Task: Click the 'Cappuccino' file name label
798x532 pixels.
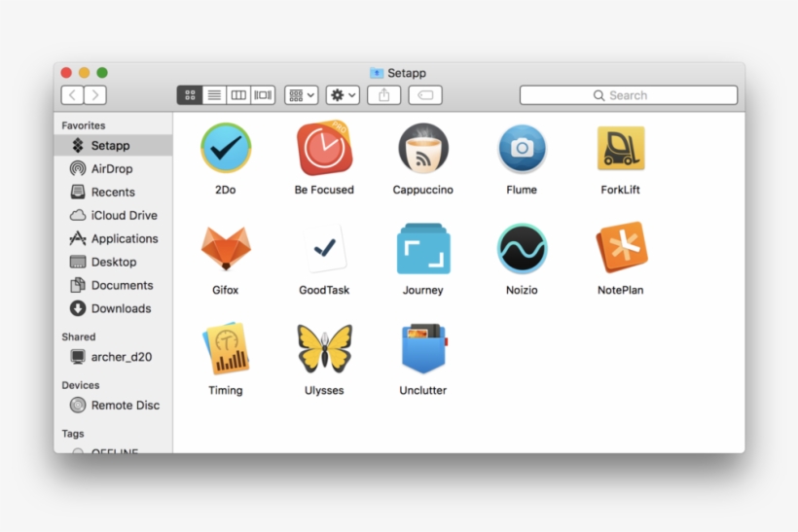Action: click(x=423, y=190)
